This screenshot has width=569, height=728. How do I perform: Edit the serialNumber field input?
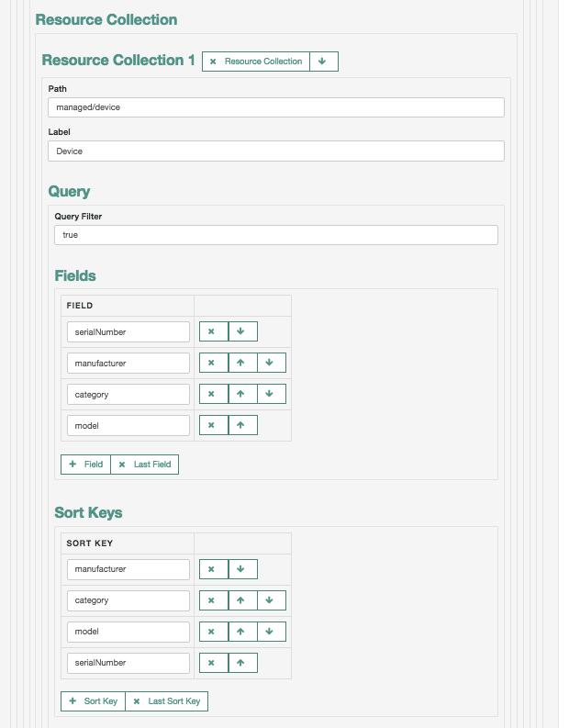click(x=128, y=332)
